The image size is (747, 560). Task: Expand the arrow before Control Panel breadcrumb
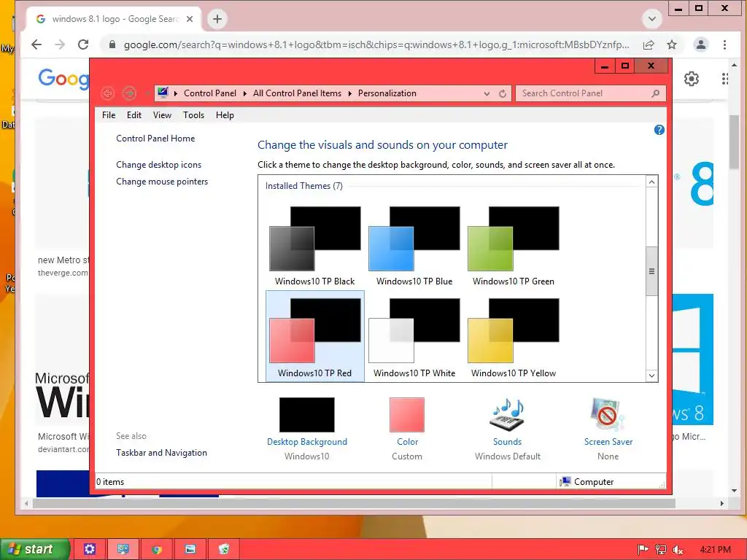tap(175, 93)
